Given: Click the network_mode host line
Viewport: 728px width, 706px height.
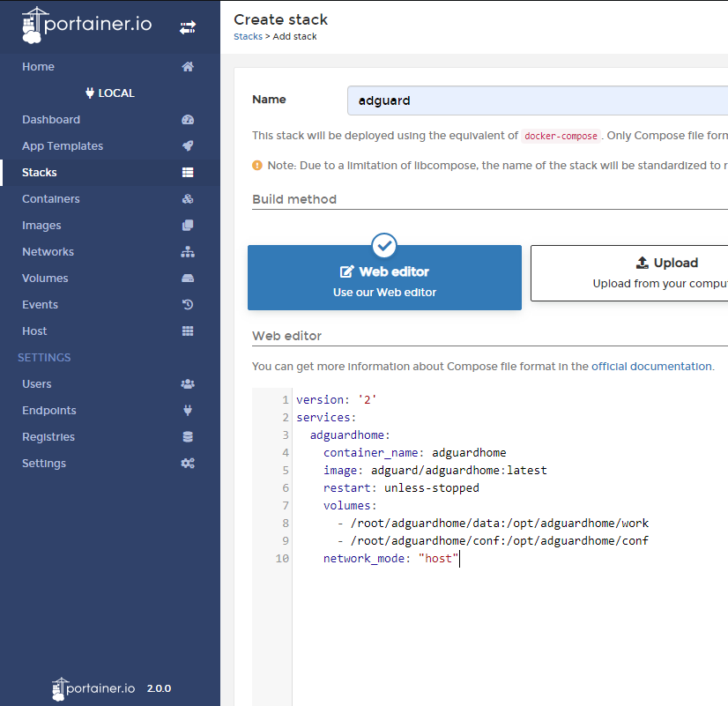Looking at the screenshot, I should [391, 559].
